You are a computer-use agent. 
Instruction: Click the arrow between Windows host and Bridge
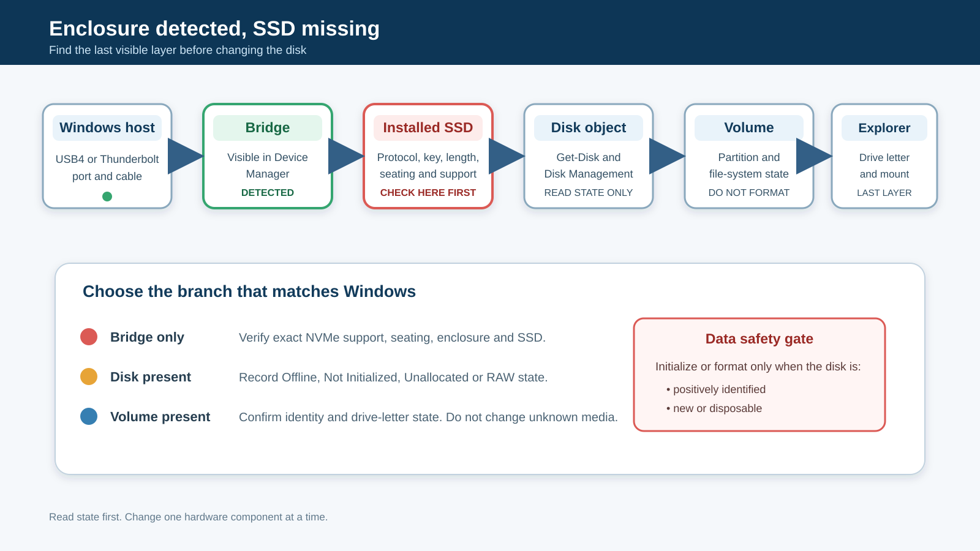[186, 156]
